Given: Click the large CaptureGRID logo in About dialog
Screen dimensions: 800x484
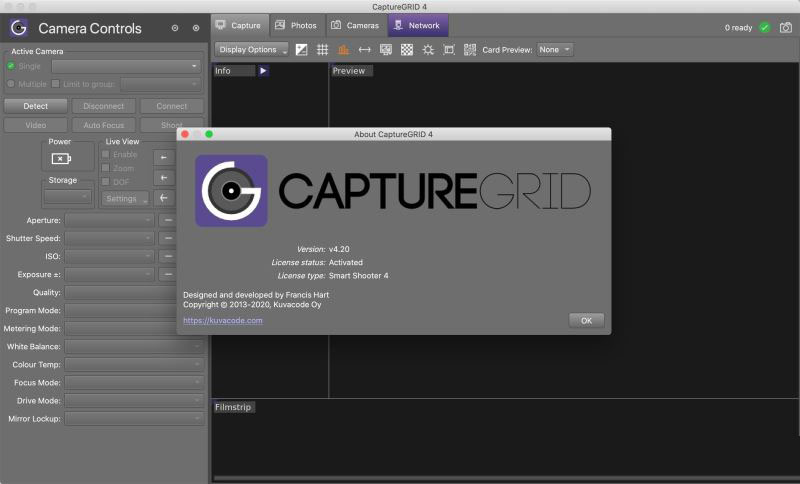Looking at the screenshot, I should pos(232,190).
